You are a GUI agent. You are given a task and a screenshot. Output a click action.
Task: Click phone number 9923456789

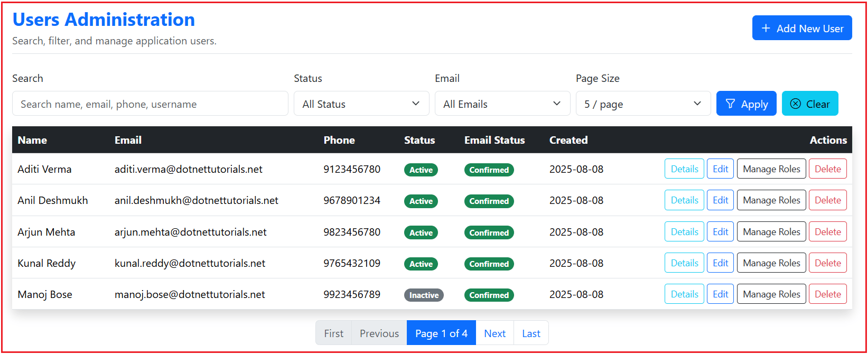(352, 294)
